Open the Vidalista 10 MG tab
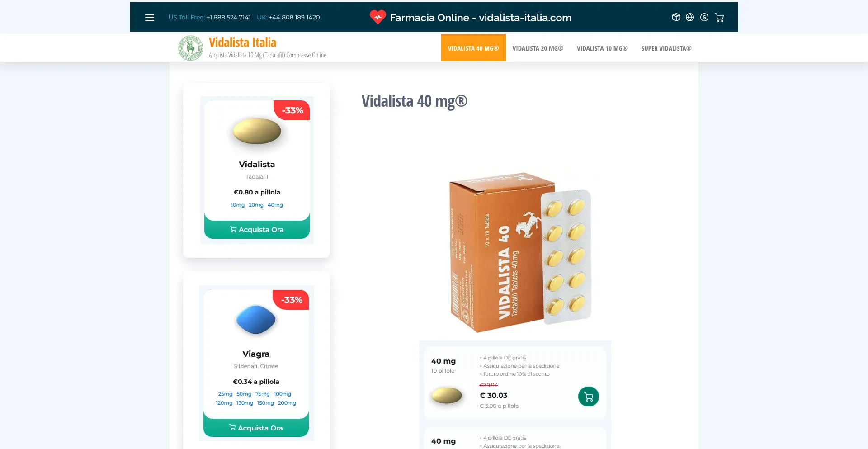The width and height of the screenshot is (868, 449). pyautogui.click(x=602, y=48)
